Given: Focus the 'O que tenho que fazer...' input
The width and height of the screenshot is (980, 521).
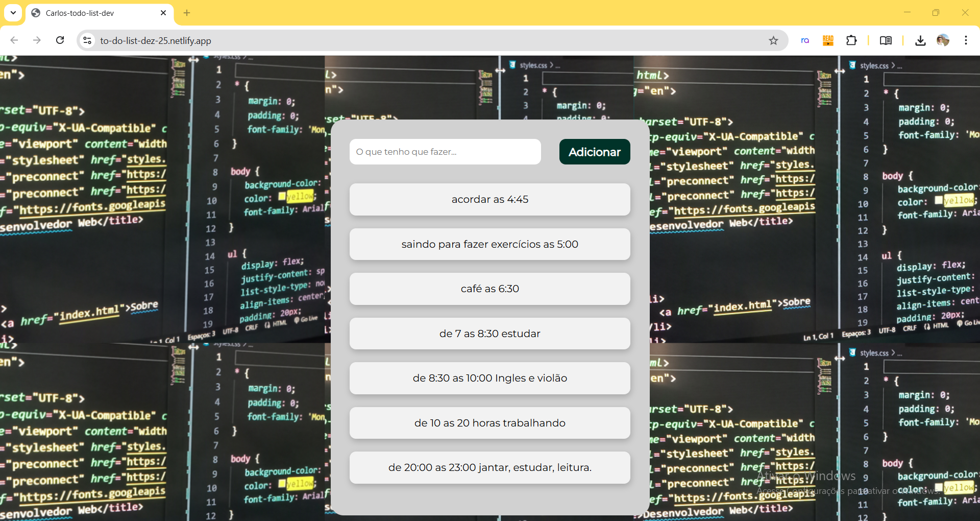Looking at the screenshot, I should pos(445,152).
